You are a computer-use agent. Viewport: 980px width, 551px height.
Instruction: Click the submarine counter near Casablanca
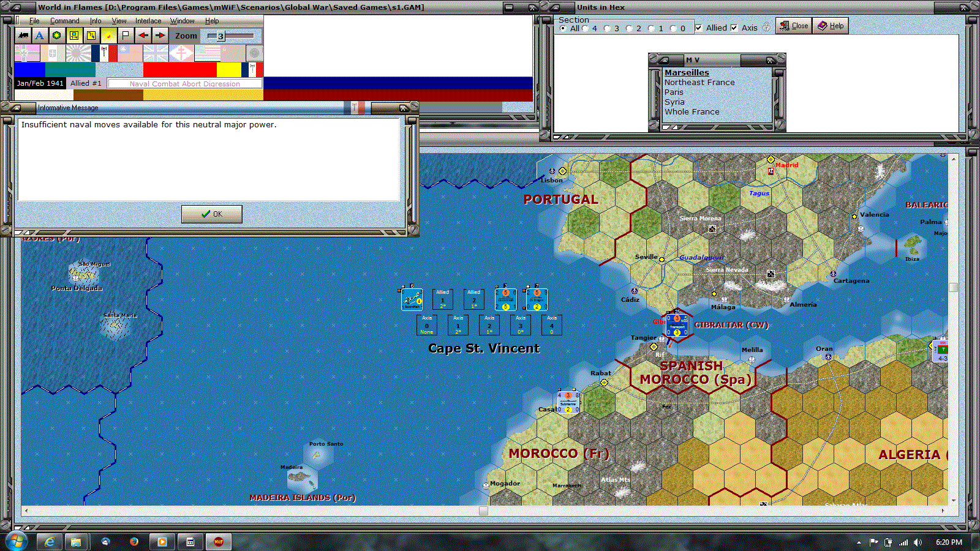point(568,402)
